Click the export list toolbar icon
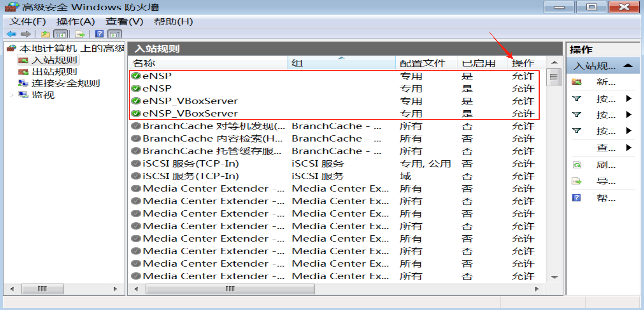 [80, 34]
